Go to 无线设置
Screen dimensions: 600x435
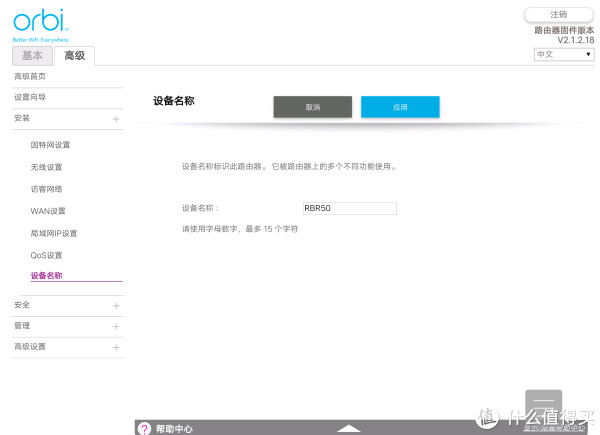click(46, 167)
